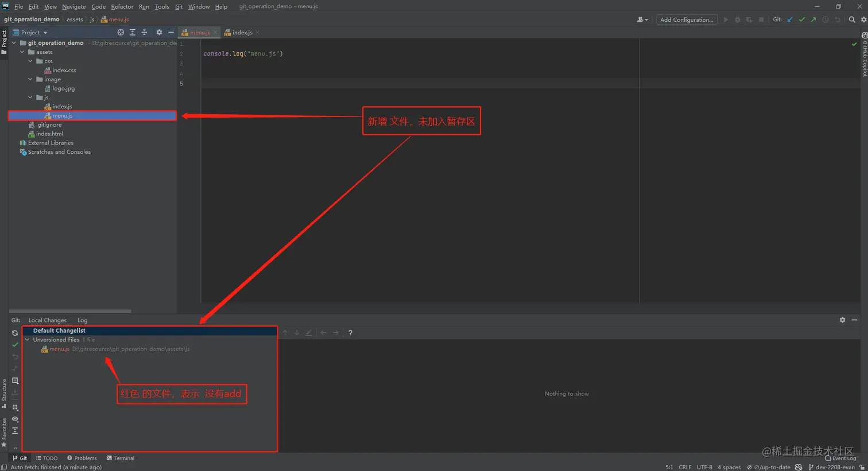Image resolution: width=868 pixels, height=471 pixels.
Task: Collapse Unversioned Files in Default Changelist
Action: (x=26, y=340)
